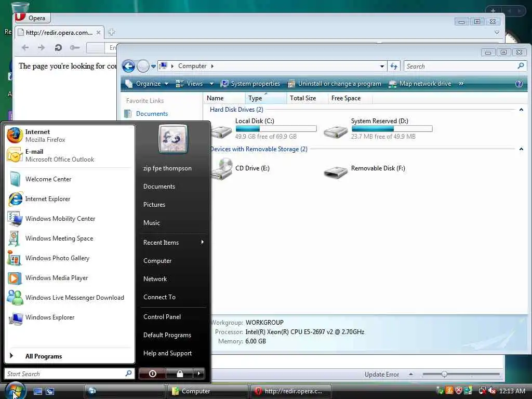Collapse Hard Disk Drives group
Viewport: 532px width, 399px height.
click(521, 110)
